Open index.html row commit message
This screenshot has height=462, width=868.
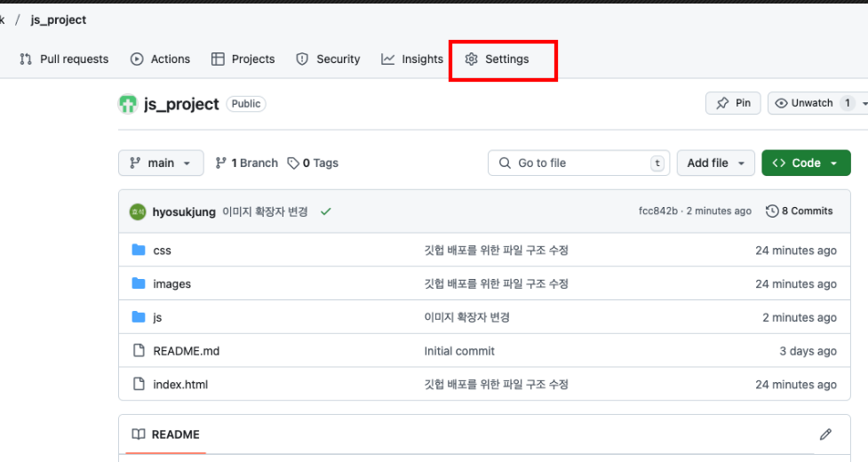(496, 384)
